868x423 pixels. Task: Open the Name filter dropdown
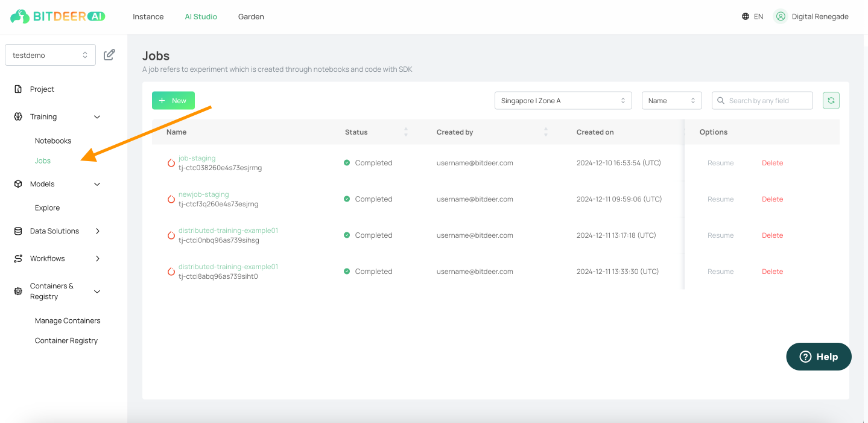pos(672,101)
